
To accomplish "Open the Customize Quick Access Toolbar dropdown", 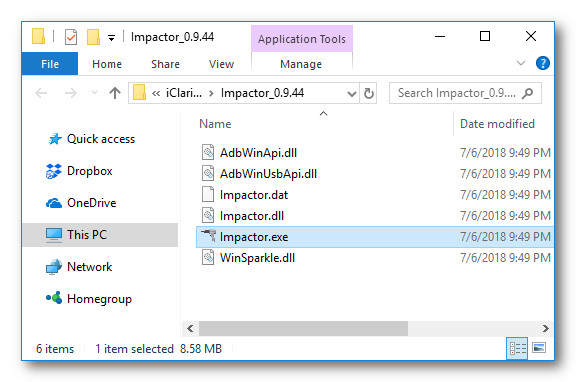I will point(111,37).
